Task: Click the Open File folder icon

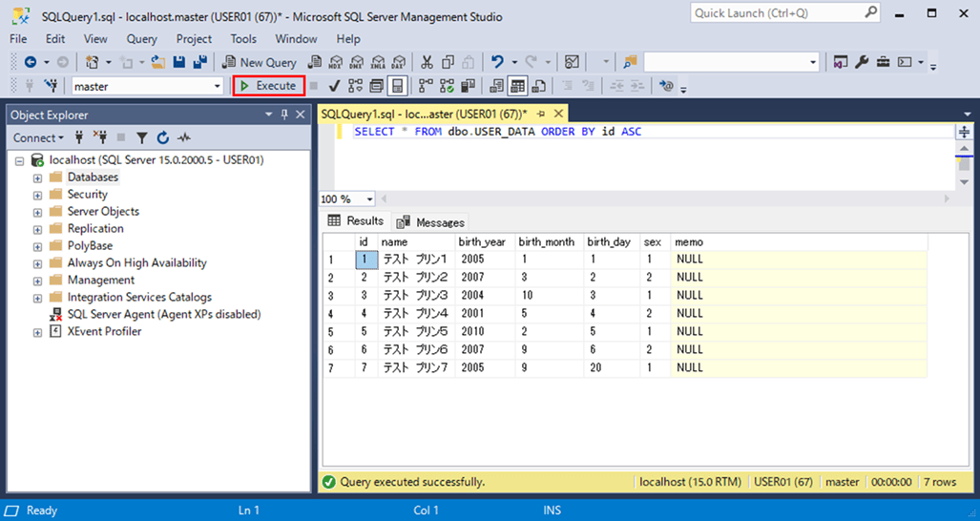Action: point(157,62)
